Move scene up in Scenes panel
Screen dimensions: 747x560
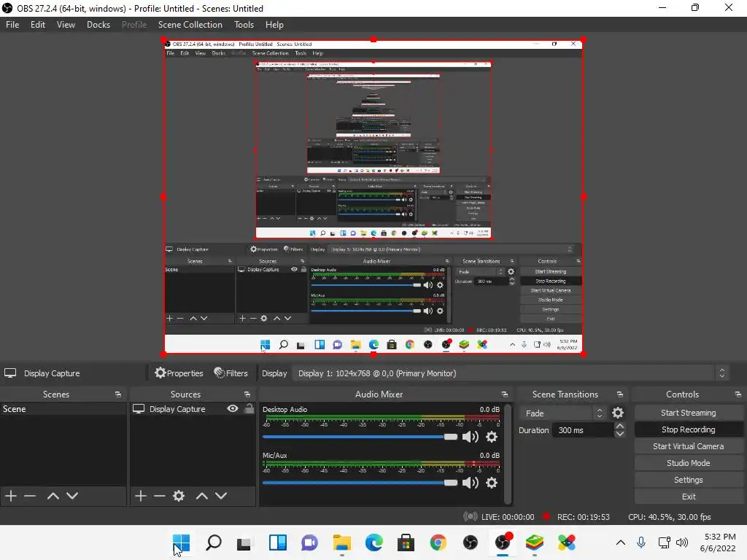coord(53,496)
